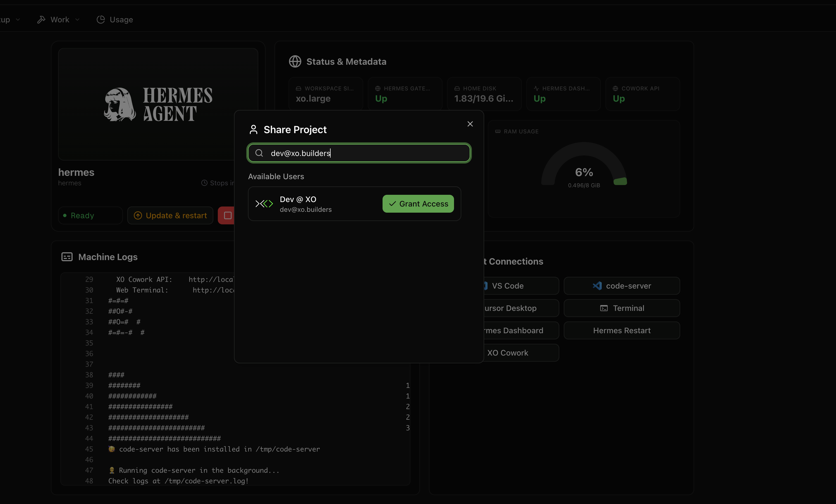Image resolution: width=836 pixels, height=504 pixels.
Task: Open the Usage tab
Action: point(115,20)
